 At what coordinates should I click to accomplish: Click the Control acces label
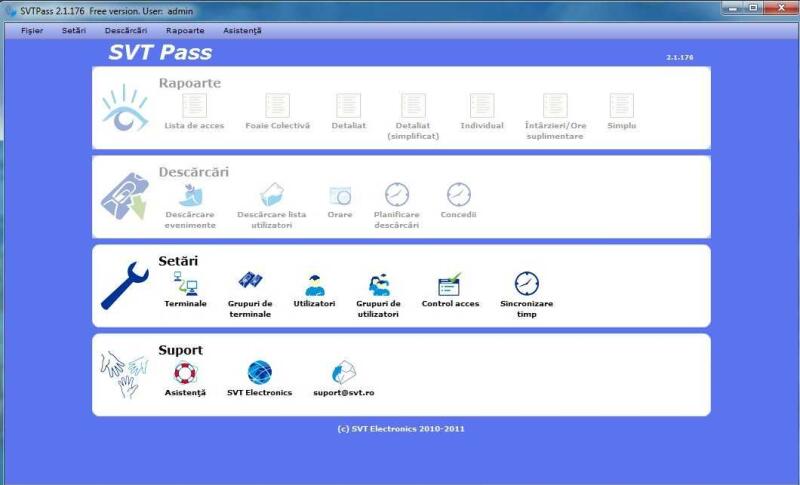(x=451, y=303)
